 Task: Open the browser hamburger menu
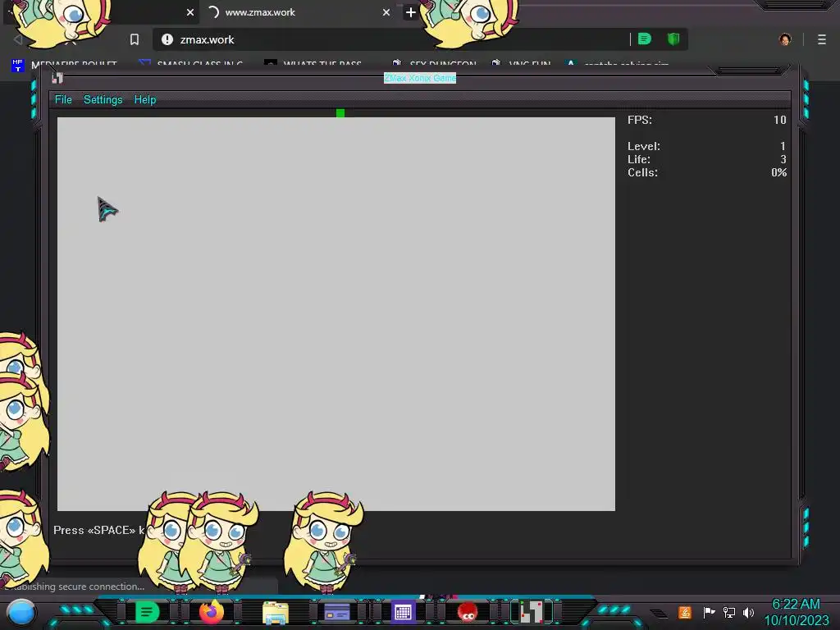[822, 39]
